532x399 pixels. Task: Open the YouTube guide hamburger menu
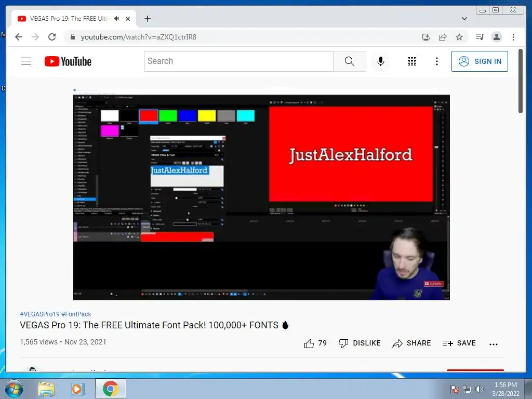tap(26, 61)
